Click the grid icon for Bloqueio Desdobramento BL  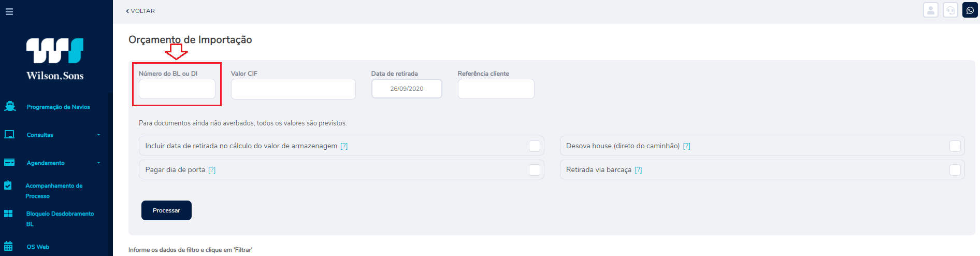point(8,214)
